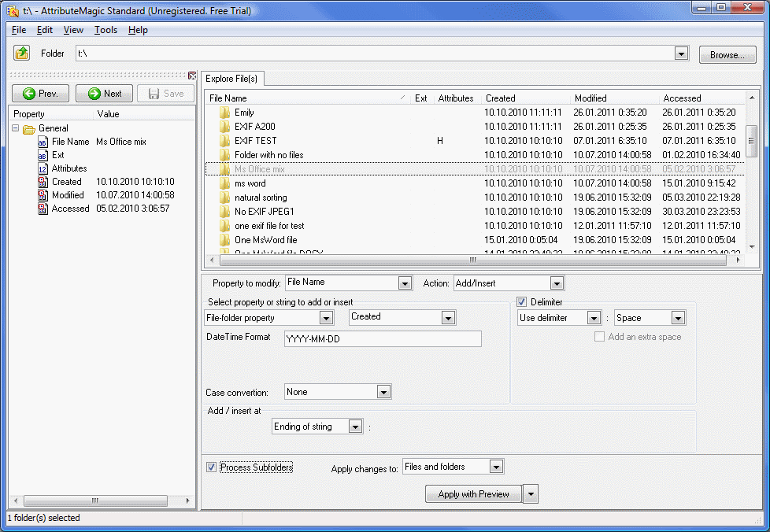
Task: Open Ending of string dropdown
Action: click(x=355, y=427)
